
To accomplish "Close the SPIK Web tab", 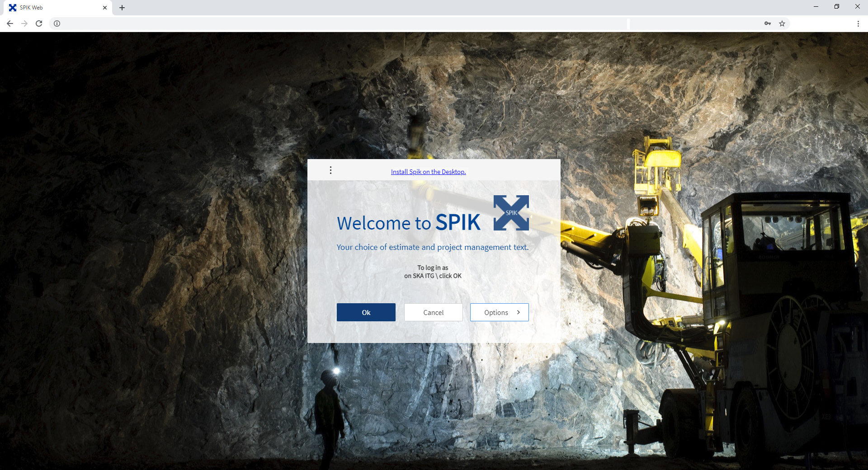I will click(x=105, y=8).
